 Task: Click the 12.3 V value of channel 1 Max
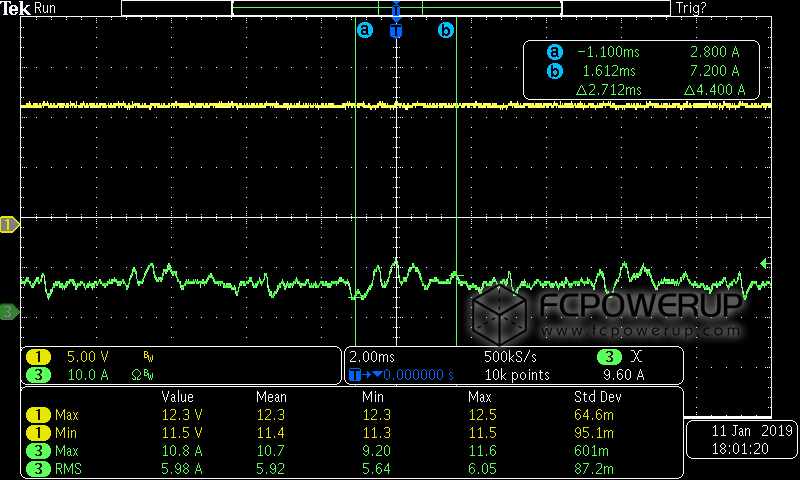pos(182,415)
